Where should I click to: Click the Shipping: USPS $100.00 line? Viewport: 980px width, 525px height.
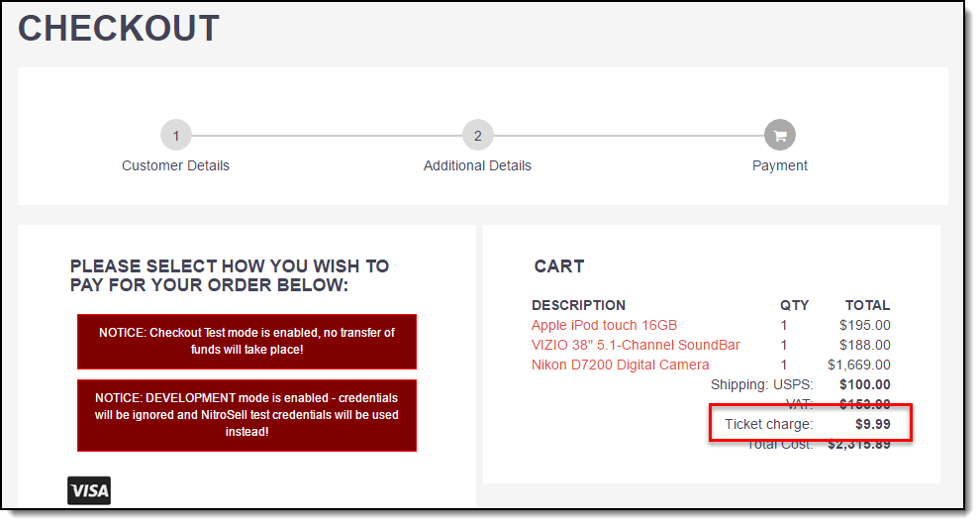click(801, 384)
